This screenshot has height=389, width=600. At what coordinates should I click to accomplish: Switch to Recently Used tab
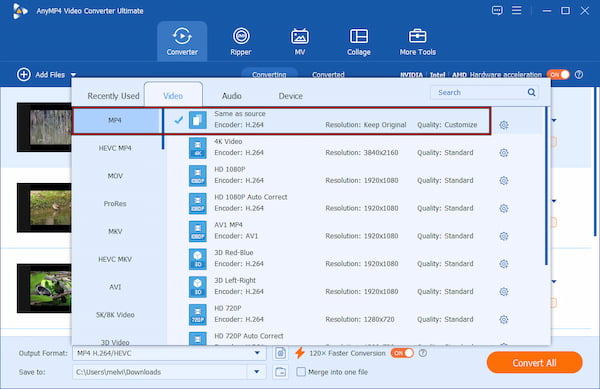pos(113,96)
